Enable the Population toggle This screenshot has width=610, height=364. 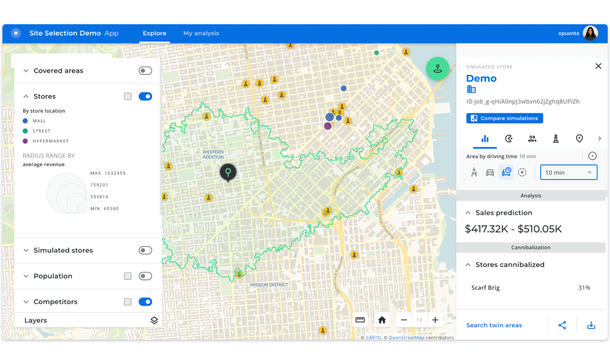[x=145, y=276]
